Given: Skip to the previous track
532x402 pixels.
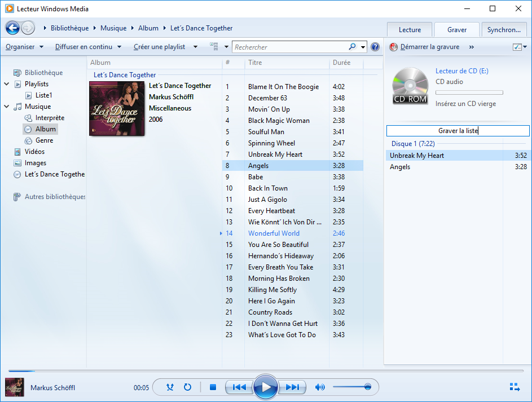Looking at the screenshot, I should point(239,387).
